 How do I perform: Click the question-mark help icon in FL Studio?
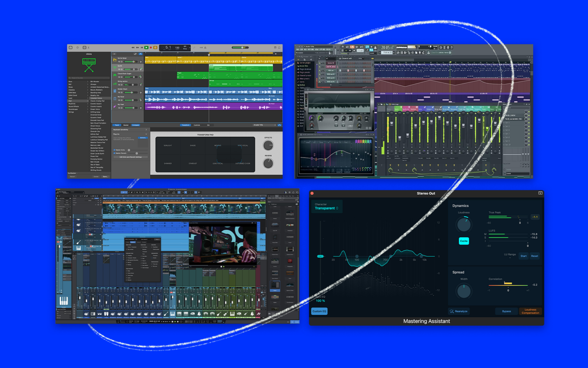pyautogui.click(x=452, y=48)
